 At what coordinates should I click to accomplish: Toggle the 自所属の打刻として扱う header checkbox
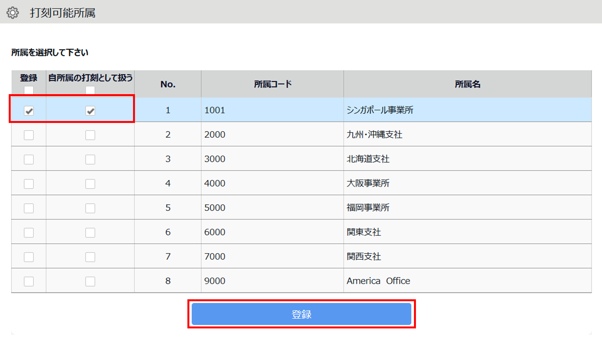(90, 90)
